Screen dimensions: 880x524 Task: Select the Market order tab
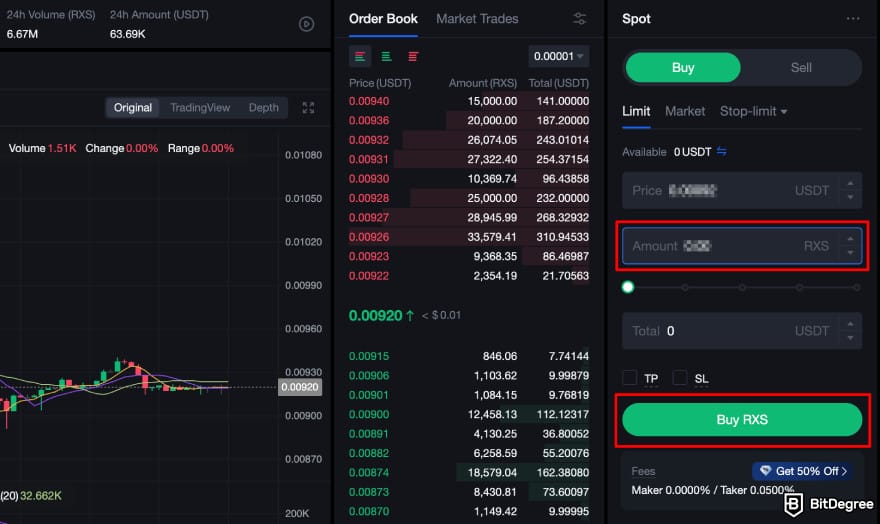click(x=685, y=111)
